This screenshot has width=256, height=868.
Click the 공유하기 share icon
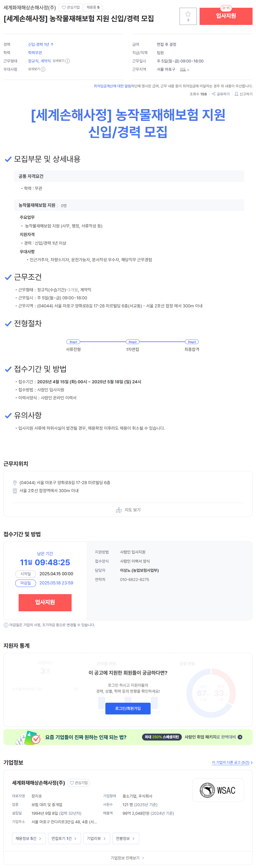(214, 94)
